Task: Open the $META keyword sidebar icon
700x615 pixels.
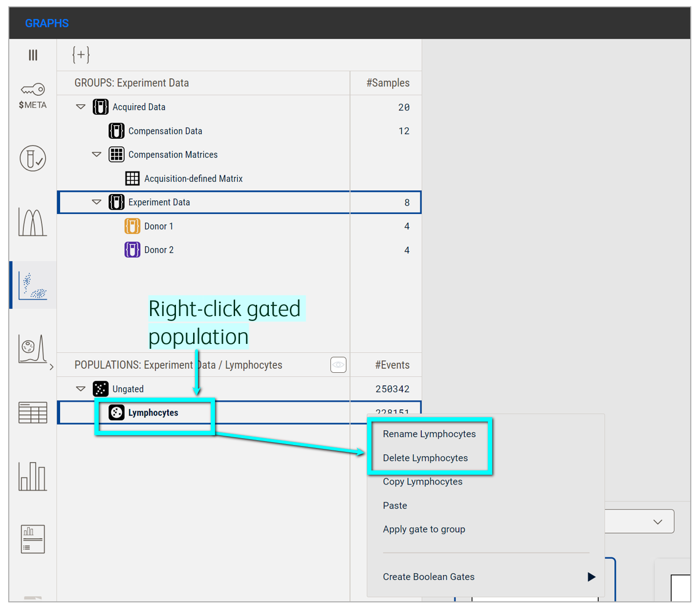Action: click(x=33, y=96)
